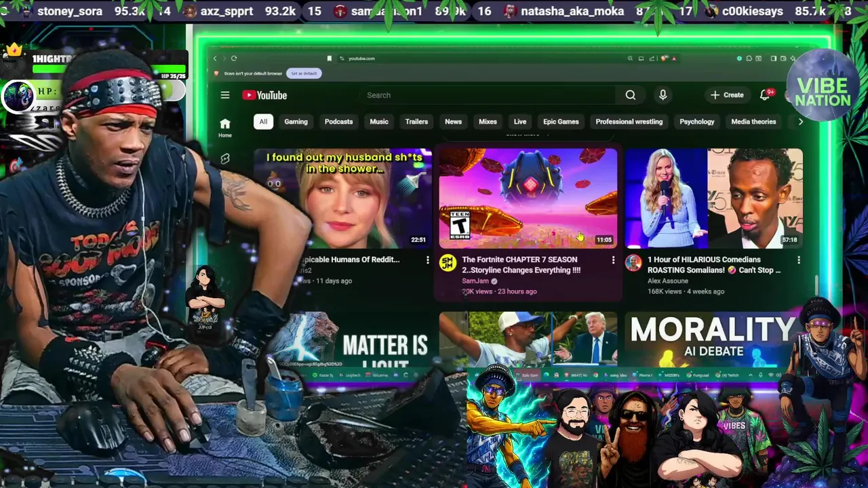Open Razer Synapse taskbar item
This screenshot has height=488, width=868.
coord(322,375)
